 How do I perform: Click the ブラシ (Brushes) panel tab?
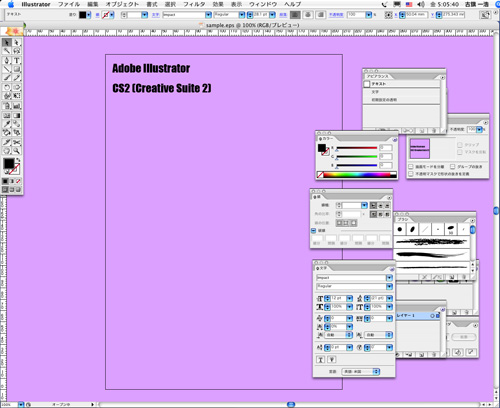[403, 220]
